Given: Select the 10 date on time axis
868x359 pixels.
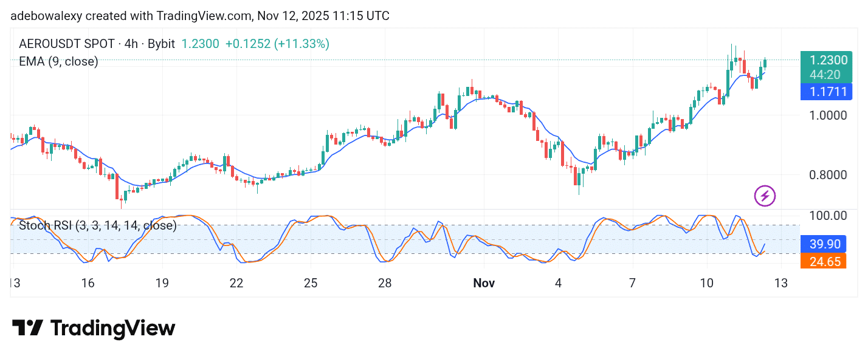Looking at the screenshot, I should [x=706, y=283].
